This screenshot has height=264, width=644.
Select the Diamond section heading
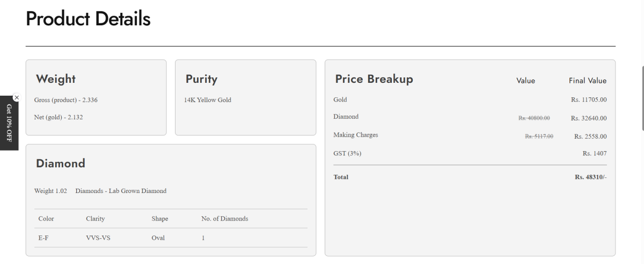click(61, 163)
